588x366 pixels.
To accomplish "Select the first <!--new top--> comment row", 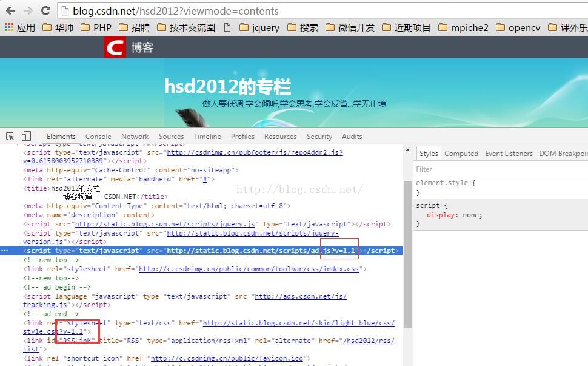I will pyautogui.click(x=51, y=260).
